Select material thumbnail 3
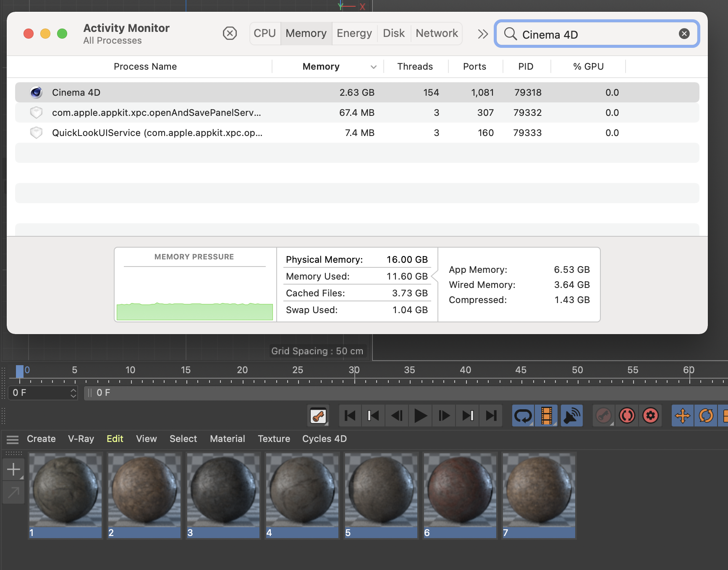Viewport: 728px width, 570px height. 223,495
